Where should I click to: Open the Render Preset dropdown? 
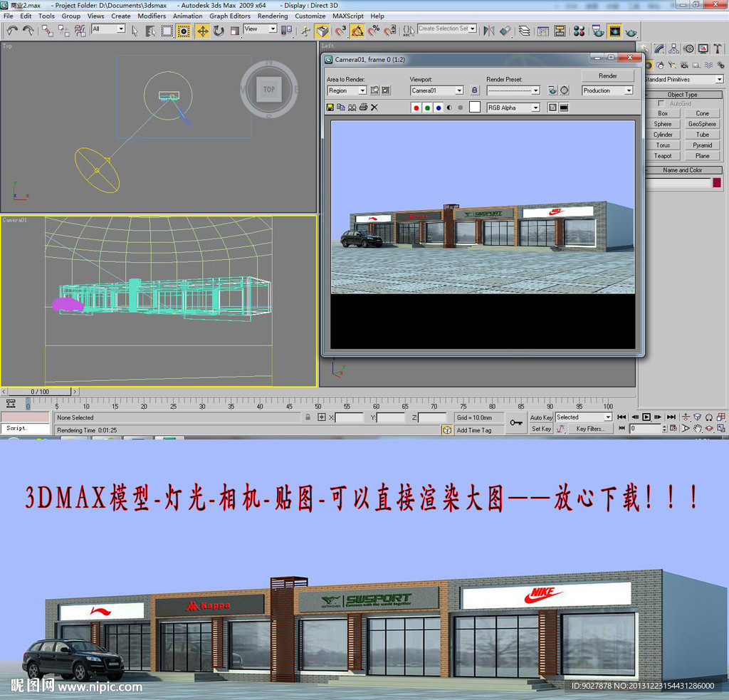coord(513,90)
